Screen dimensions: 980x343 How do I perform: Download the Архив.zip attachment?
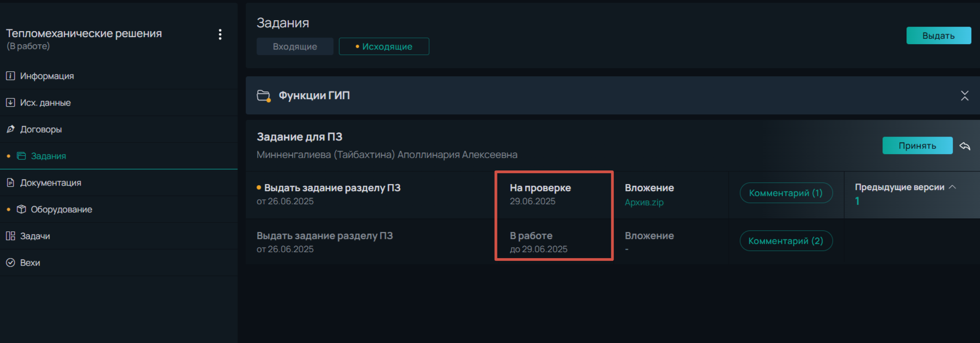click(644, 202)
